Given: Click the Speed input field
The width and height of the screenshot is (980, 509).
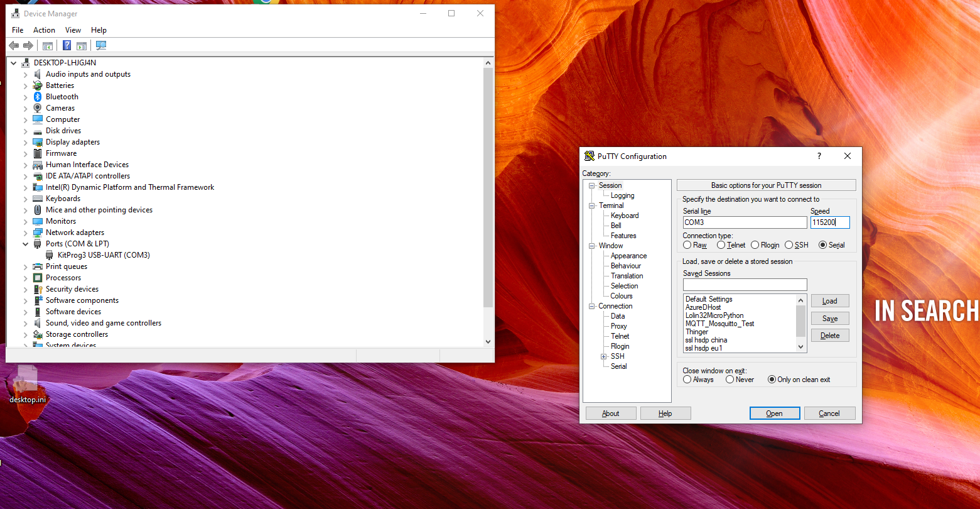Looking at the screenshot, I should (830, 222).
